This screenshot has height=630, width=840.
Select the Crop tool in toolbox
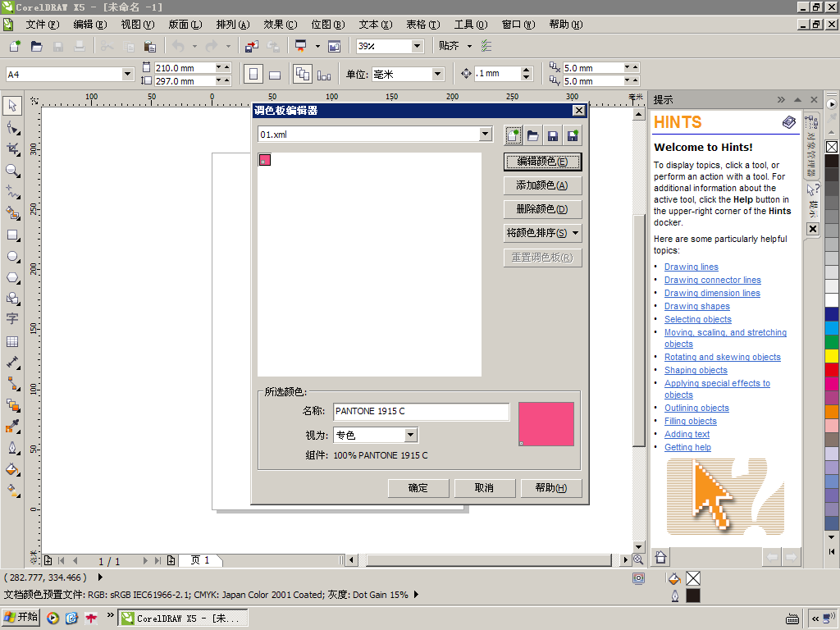coord(12,148)
